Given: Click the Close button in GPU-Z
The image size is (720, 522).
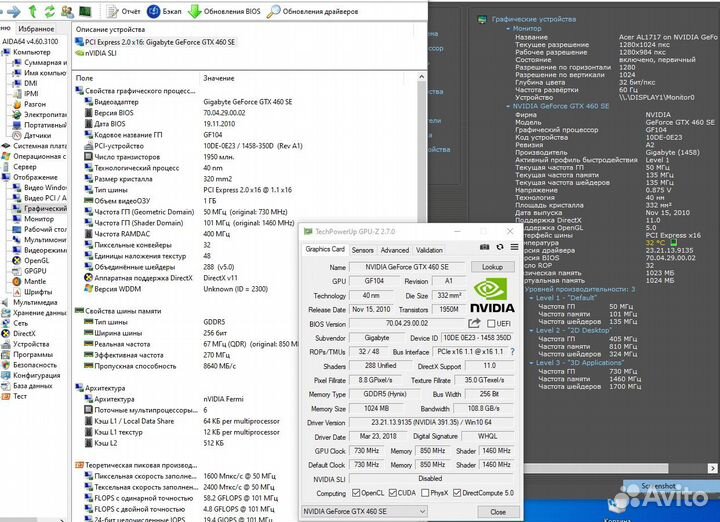Looking at the screenshot, I should click(x=498, y=511).
